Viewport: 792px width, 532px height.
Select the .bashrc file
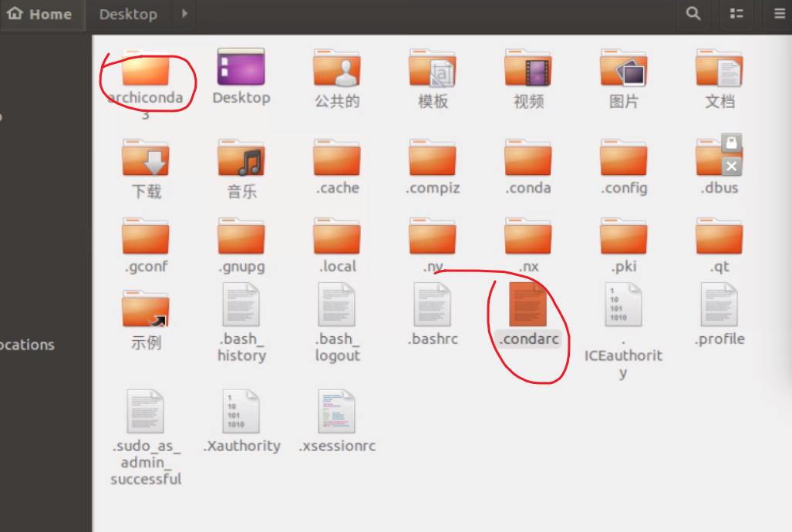pos(433,304)
